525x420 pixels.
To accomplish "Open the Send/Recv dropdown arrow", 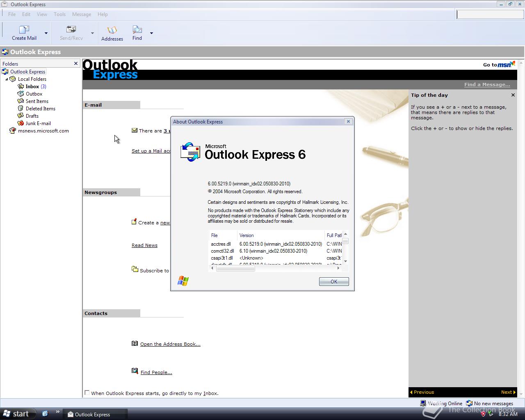I will point(92,33).
